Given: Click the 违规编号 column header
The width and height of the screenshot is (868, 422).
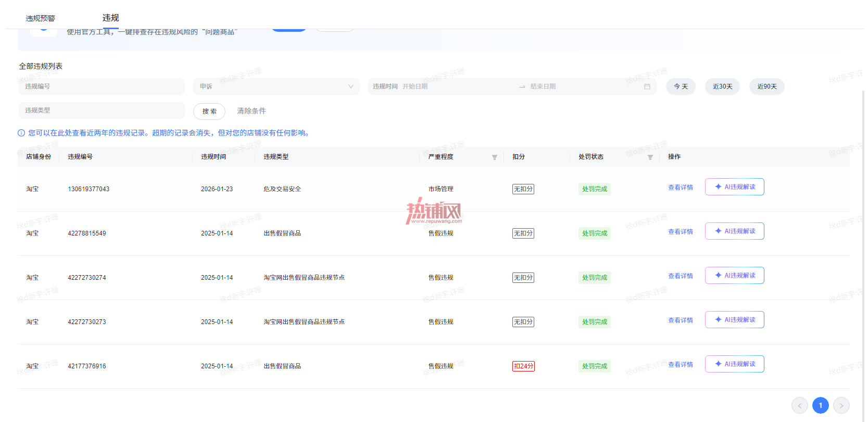Looking at the screenshot, I should 80,157.
